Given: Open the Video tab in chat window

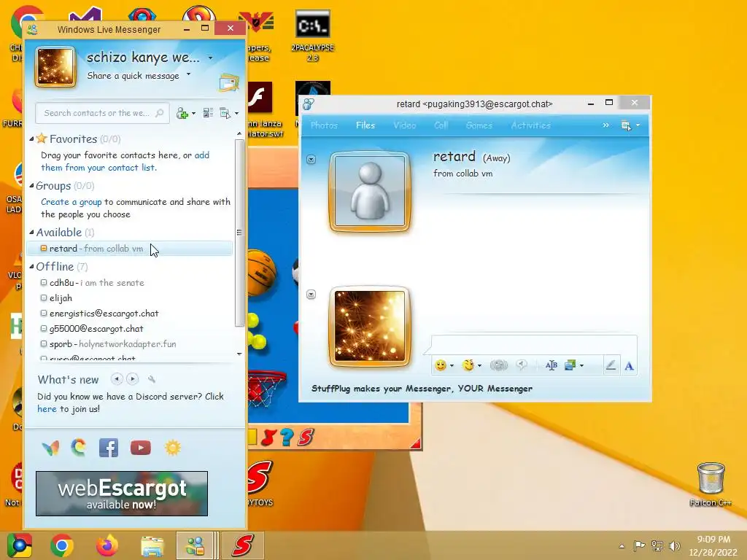Looking at the screenshot, I should (x=404, y=125).
